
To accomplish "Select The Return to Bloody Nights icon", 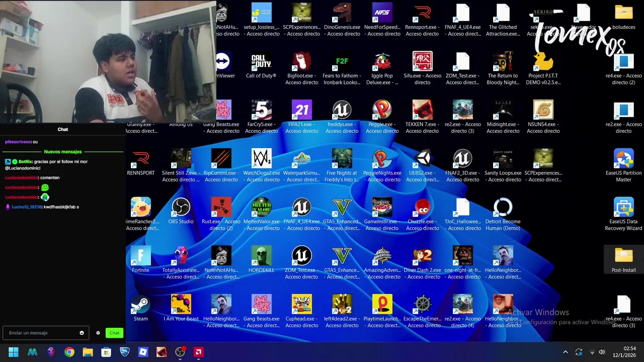I will pos(503,69).
